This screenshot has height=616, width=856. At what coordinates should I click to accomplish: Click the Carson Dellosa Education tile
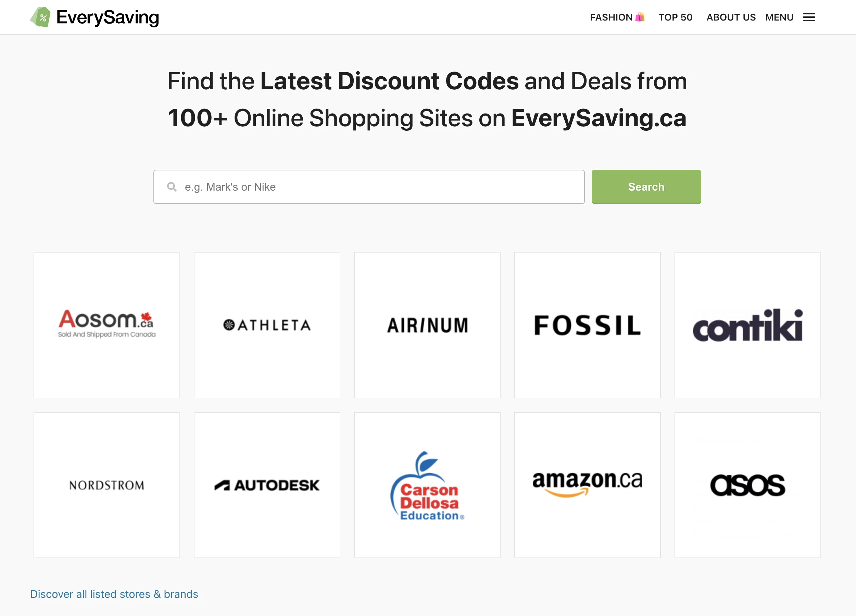tap(427, 486)
